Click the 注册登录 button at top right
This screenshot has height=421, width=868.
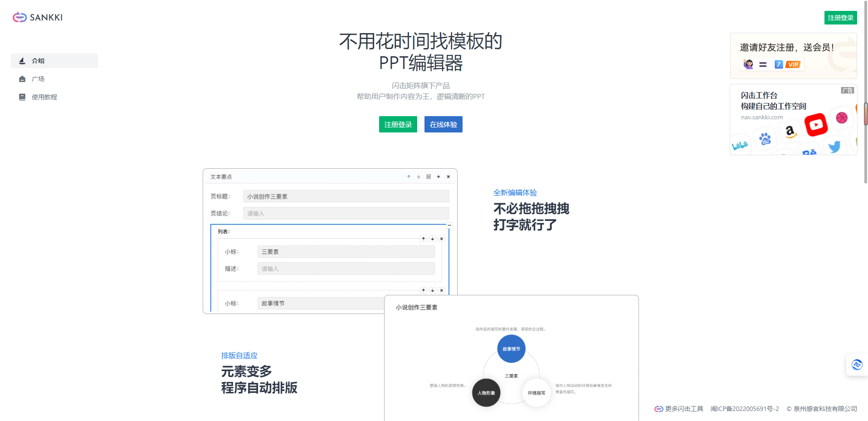(840, 17)
